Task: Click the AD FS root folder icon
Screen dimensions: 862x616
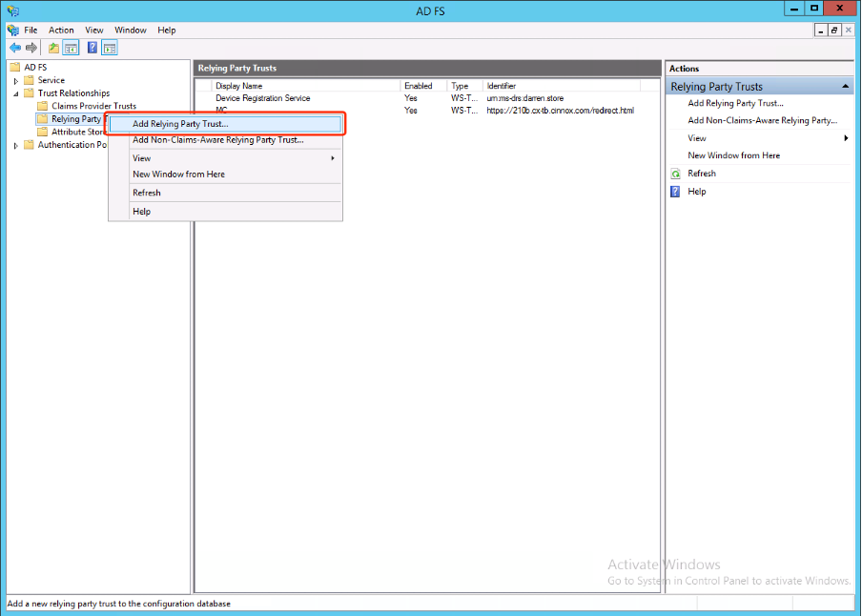Action: click(x=15, y=67)
